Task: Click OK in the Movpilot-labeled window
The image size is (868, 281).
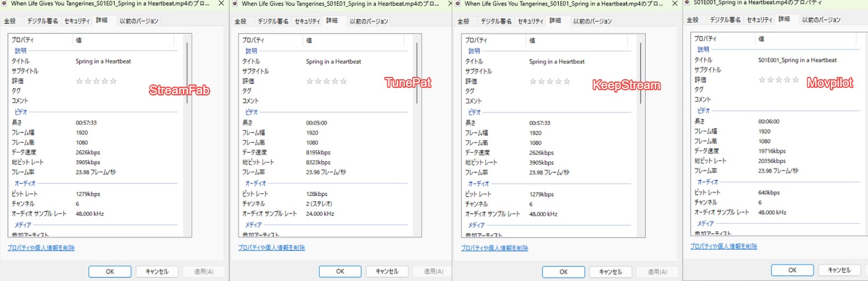Action: pyautogui.click(x=792, y=270)
